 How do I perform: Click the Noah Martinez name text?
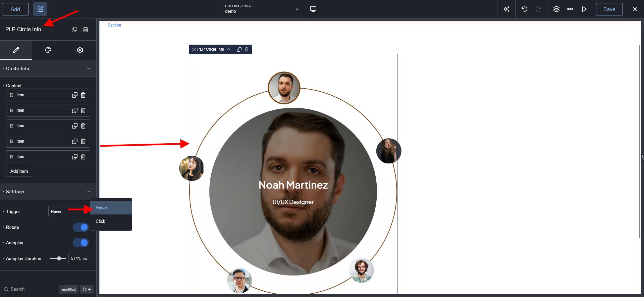293,185
